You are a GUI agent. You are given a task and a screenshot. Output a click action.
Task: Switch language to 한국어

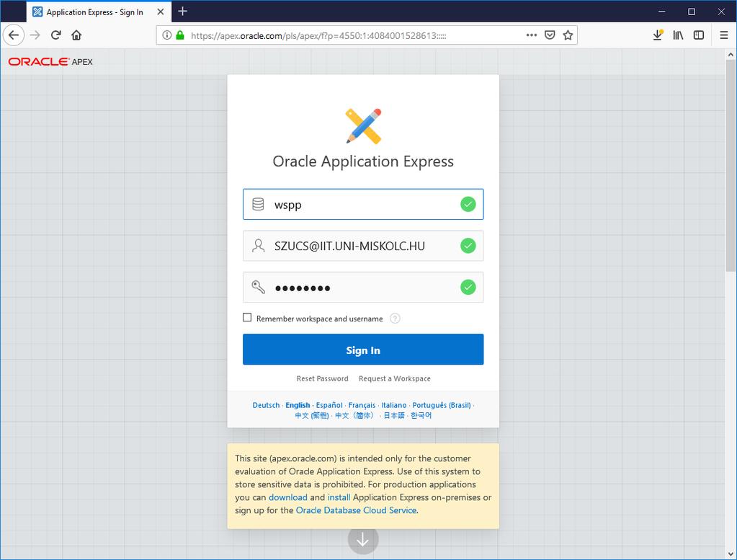pos(421,416)
